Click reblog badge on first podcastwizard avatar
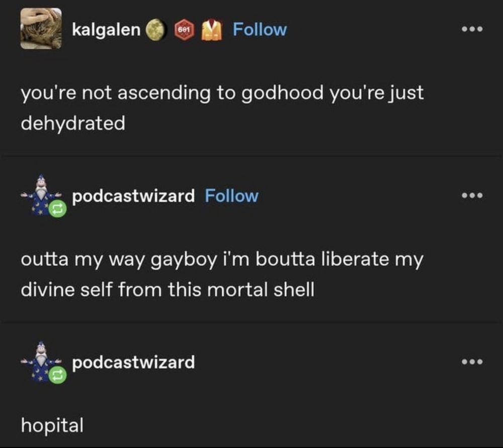503x448 pixels. (58, 209)
